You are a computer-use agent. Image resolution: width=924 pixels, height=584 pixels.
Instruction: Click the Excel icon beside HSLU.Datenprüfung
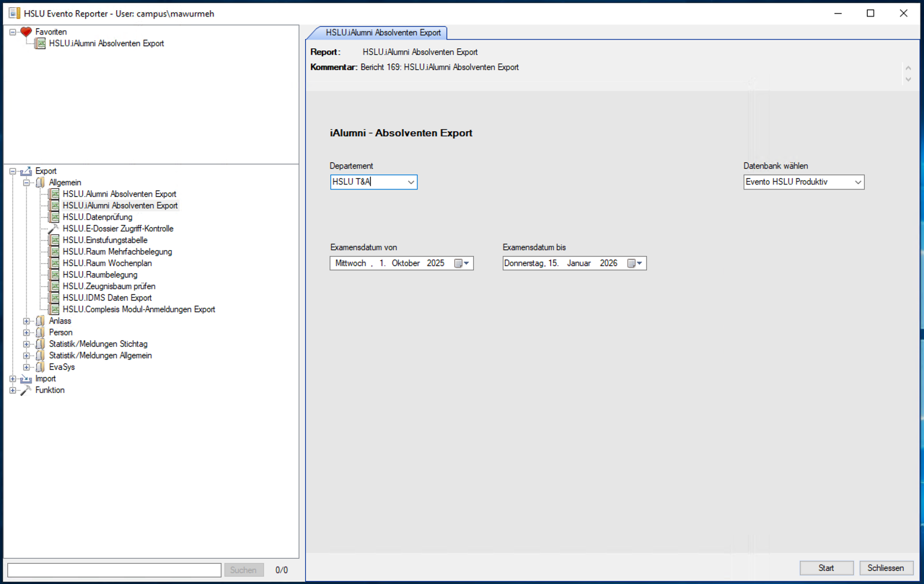pos(53,217)
